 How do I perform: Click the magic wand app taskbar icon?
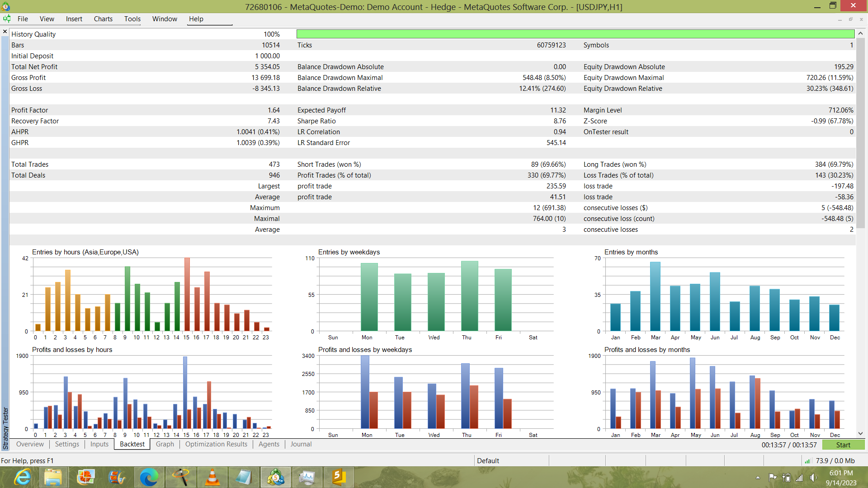click(181, 477)
